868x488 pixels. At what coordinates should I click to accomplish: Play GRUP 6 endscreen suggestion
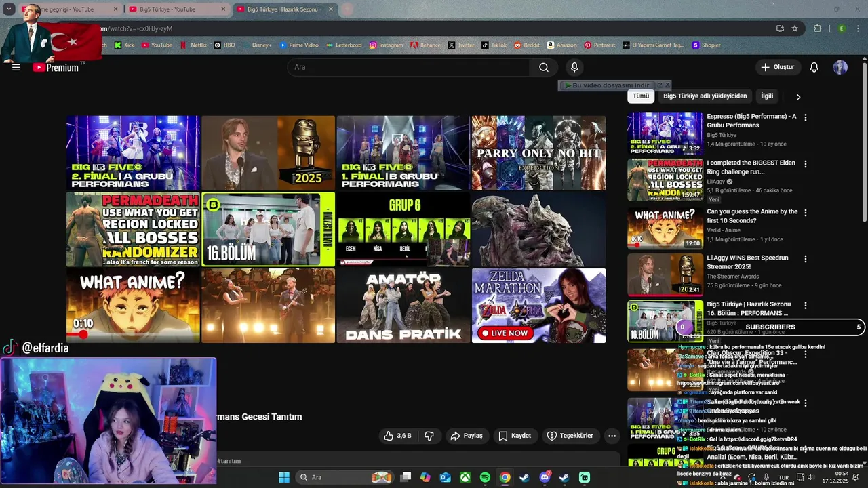[x=403, y=229]
